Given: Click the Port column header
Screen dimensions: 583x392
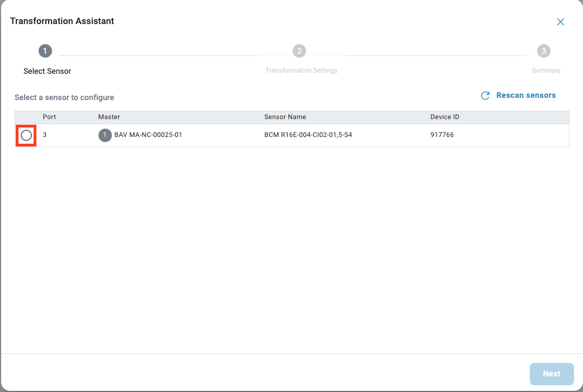Looking at the screenshot, I should [49, 117].
